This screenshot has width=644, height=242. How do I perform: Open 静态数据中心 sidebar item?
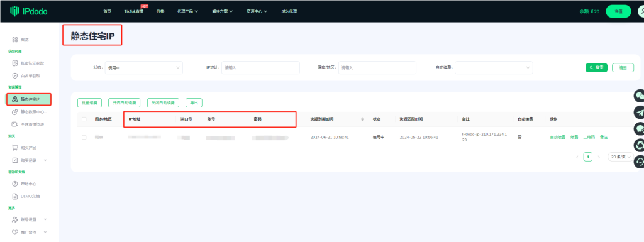[x=29, y=111]
